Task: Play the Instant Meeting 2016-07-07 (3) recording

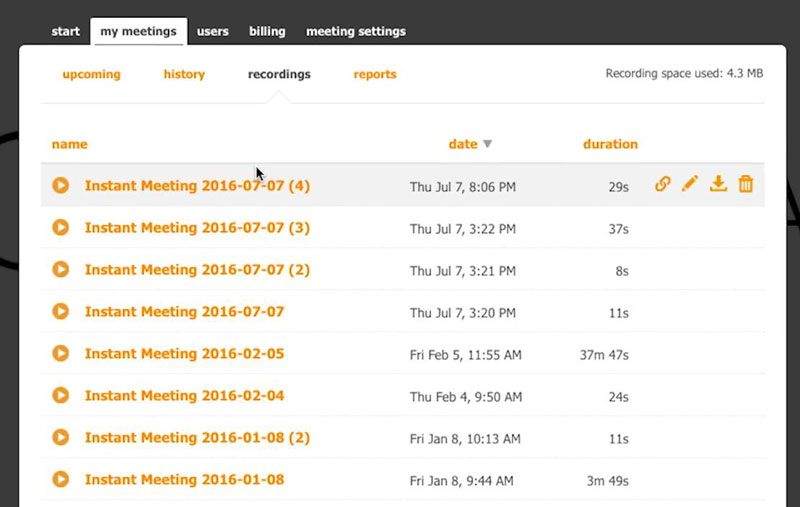Action: 61,228
